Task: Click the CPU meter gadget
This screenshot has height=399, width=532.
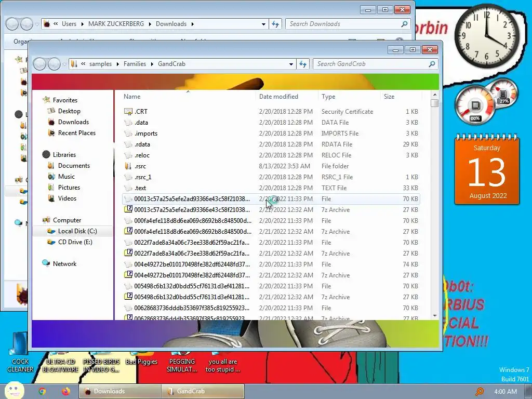Action: tap(475, 105)
